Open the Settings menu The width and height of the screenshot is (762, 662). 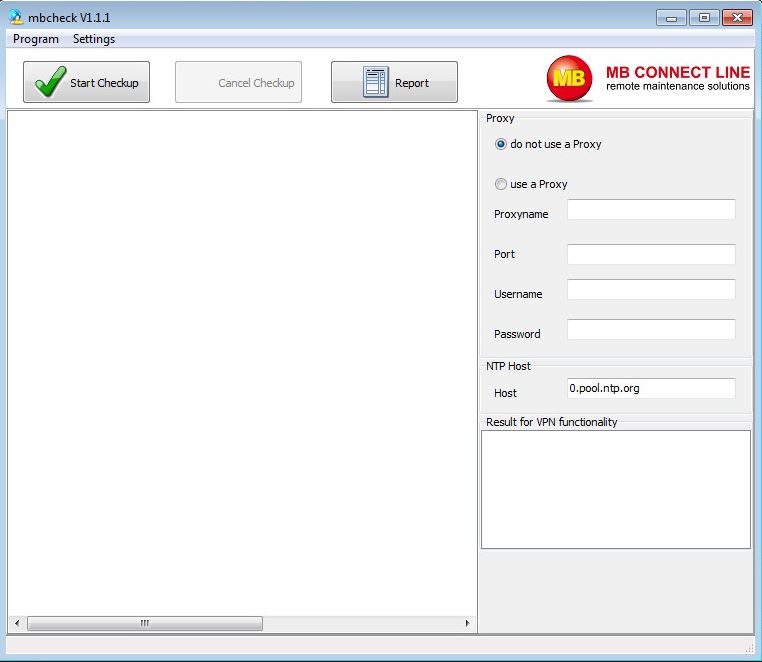pos(94,39)
